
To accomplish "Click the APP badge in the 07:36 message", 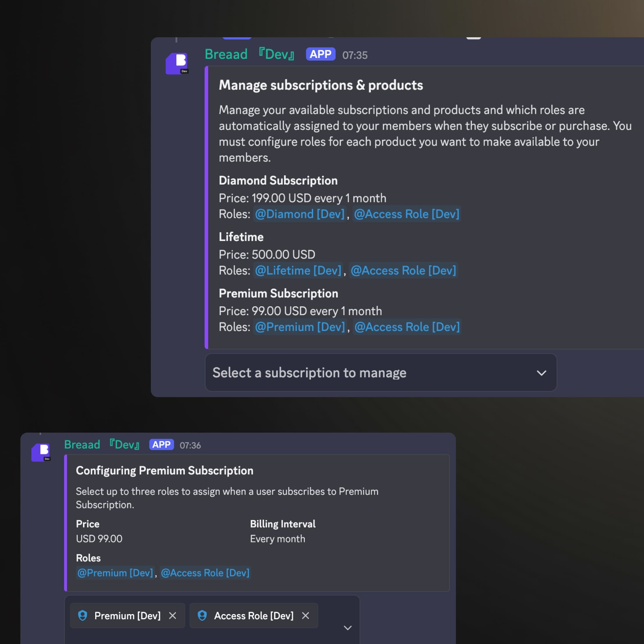I will tap(161, 445).
